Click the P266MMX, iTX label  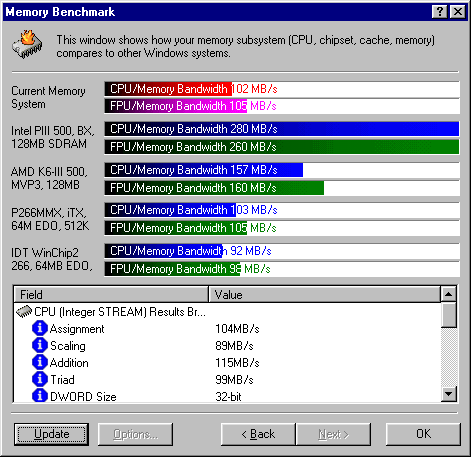point(50,219)
